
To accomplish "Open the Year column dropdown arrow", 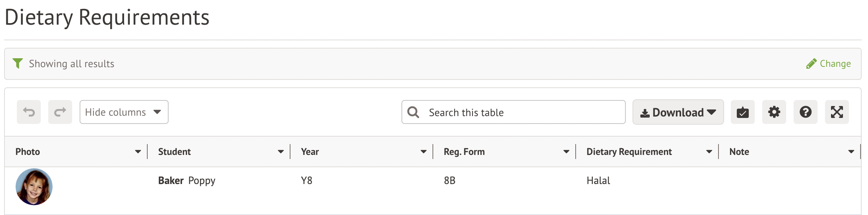I will coord(424,152).
